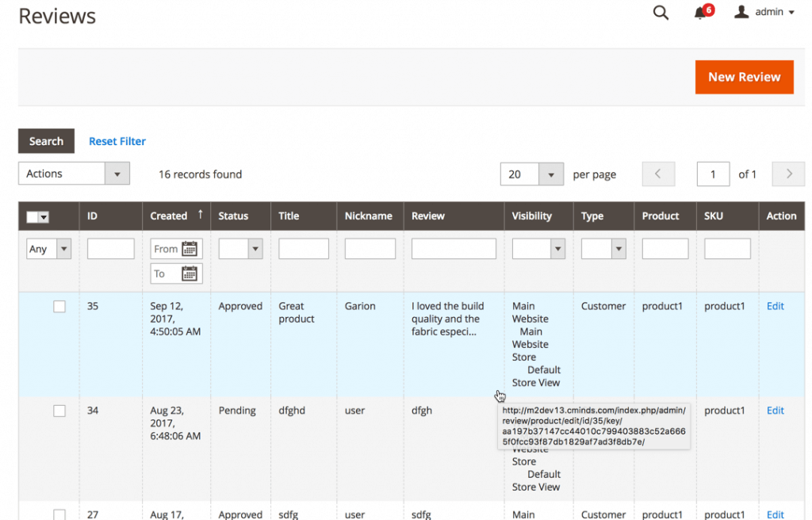Check the checkbox for review ID 35
The height and width of the screenshot is (520, 812).
click(59, 306)
